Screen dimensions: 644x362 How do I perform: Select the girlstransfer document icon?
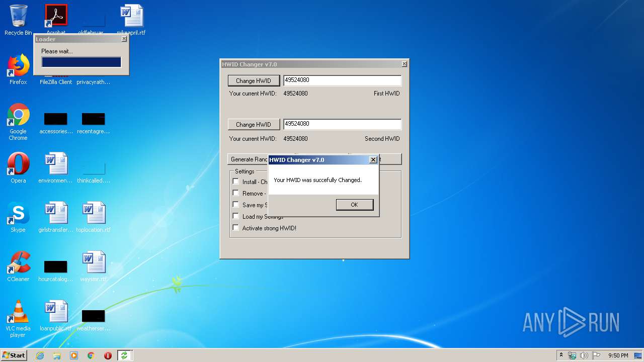pyautogui.click(x=56, y=217)
